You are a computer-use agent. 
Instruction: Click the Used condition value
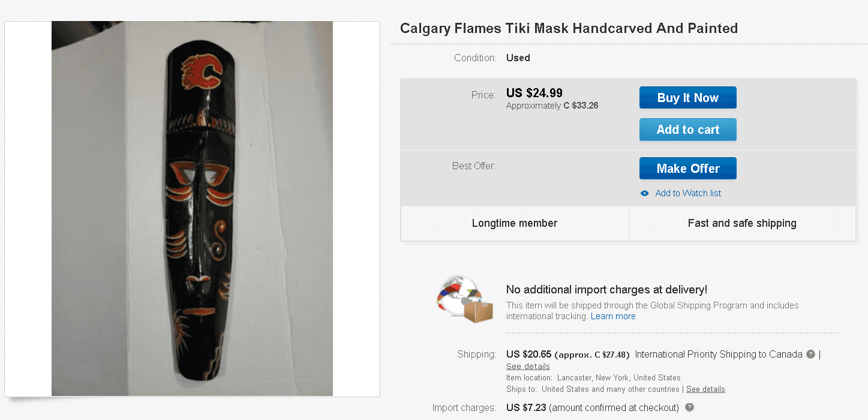(518, 58)
